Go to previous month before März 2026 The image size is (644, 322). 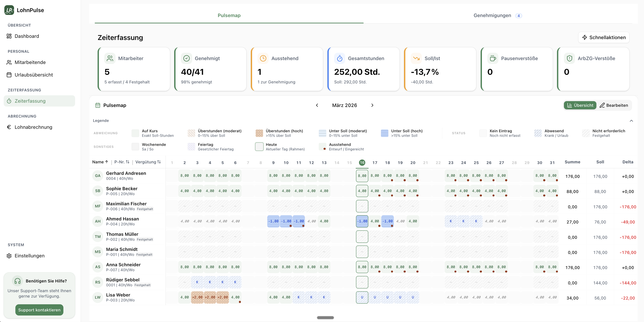point(317,105)
